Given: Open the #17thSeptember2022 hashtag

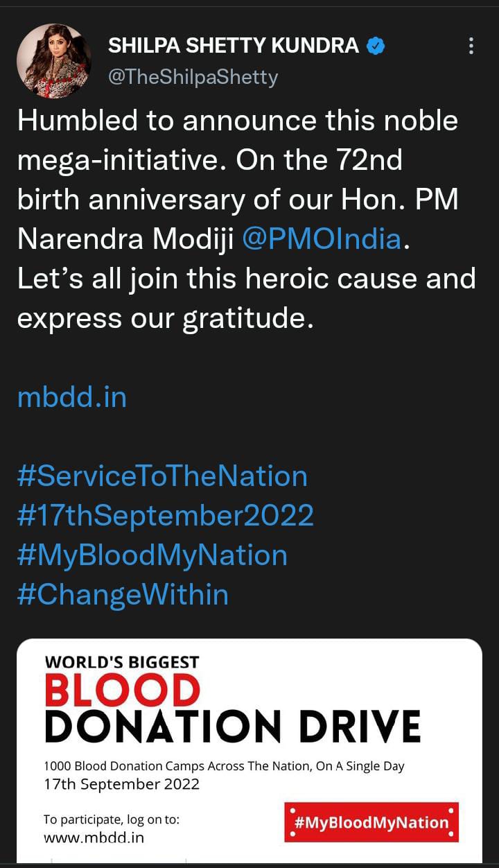Looking at the screenshot, I should coord(165,516).
